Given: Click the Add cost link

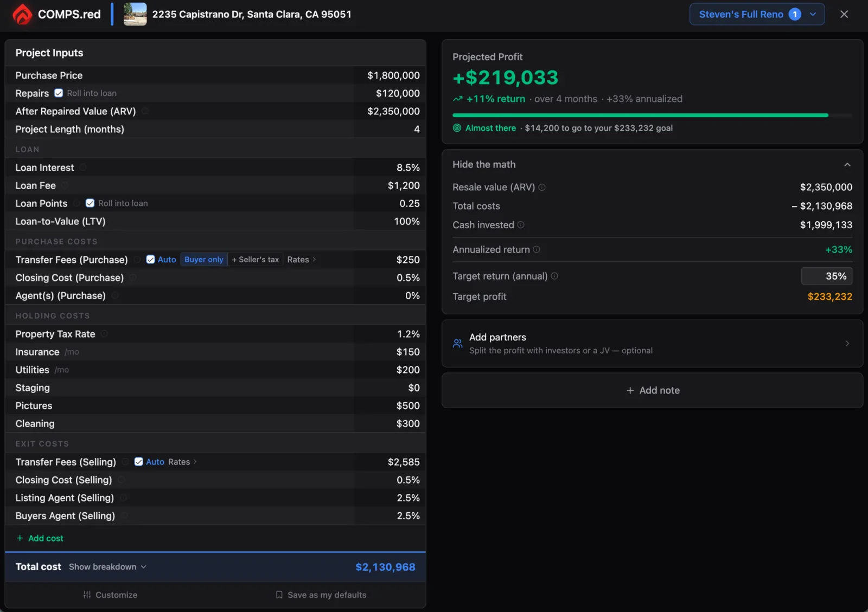Looking at the screenshot, I should click(40, 538).
